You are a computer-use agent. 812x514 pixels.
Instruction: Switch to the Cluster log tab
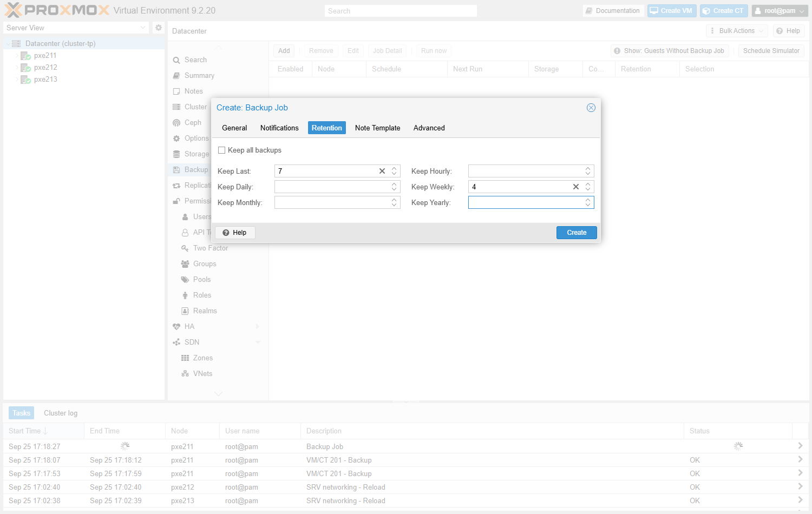point(61,413)
